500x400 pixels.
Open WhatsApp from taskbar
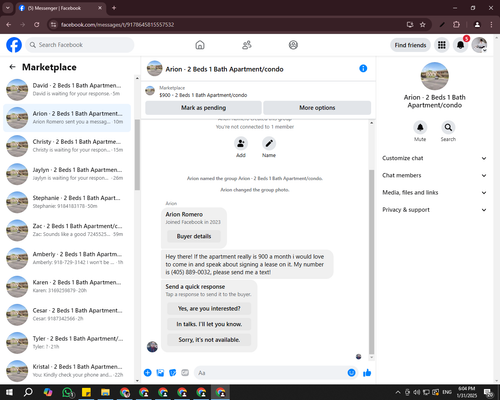click(x=67, y=392)
